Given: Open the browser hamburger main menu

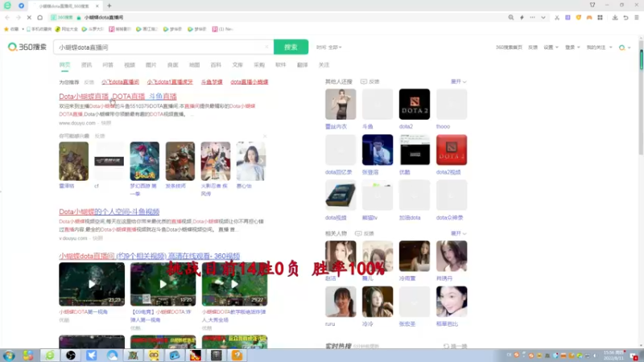Looking at the screenshot, I should [x=636, y=17].
